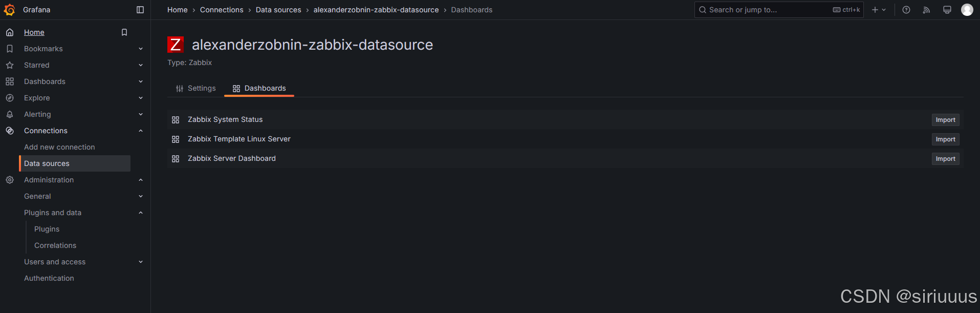Image resolution: width=980 pixels, height=313 pixels.
Task: Switch to the Settings tab
Action: click(x=196, y=88)
